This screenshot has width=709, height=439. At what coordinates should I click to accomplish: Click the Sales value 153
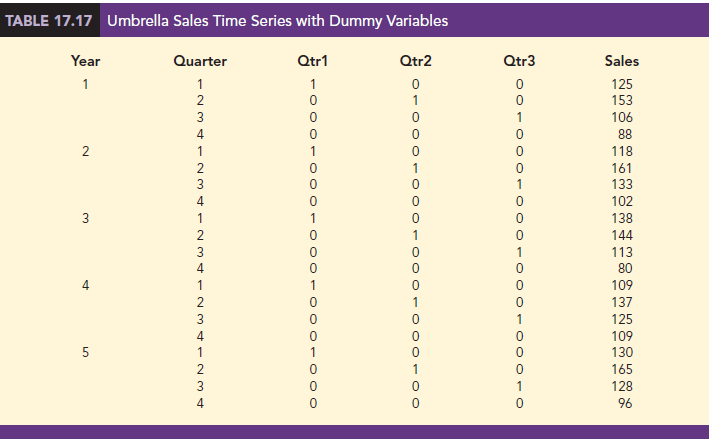622,101
